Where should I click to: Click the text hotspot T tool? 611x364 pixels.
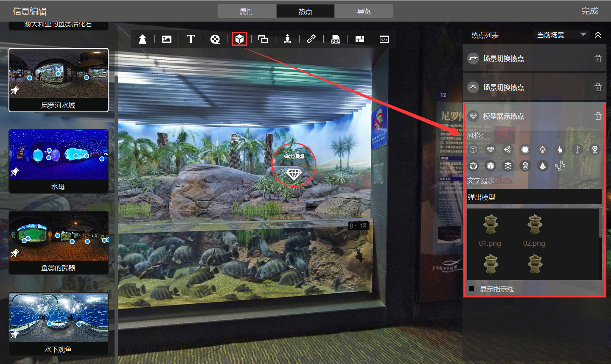click(x=191, y=39)
